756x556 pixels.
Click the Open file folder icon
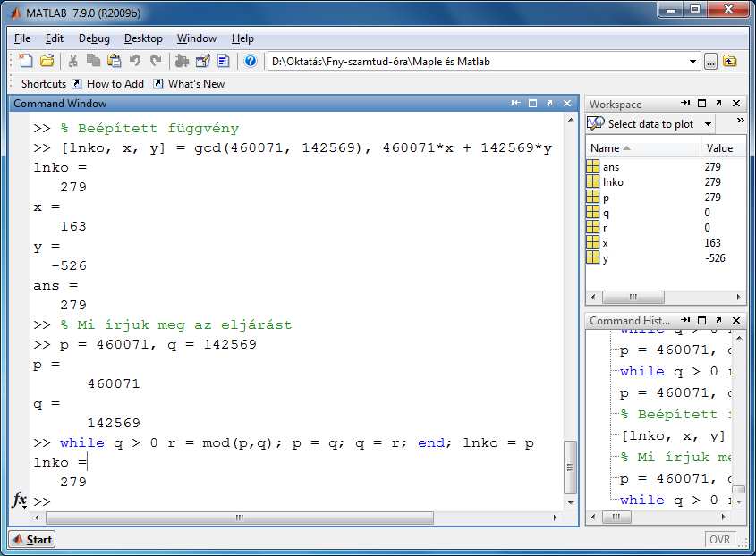(x=47, y=61)
